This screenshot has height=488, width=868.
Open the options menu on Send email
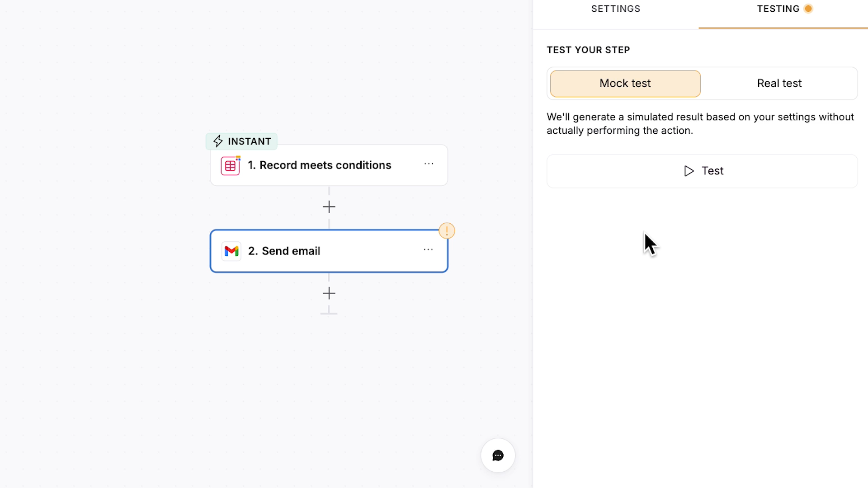pyautogui.click(x=428, y=249)
